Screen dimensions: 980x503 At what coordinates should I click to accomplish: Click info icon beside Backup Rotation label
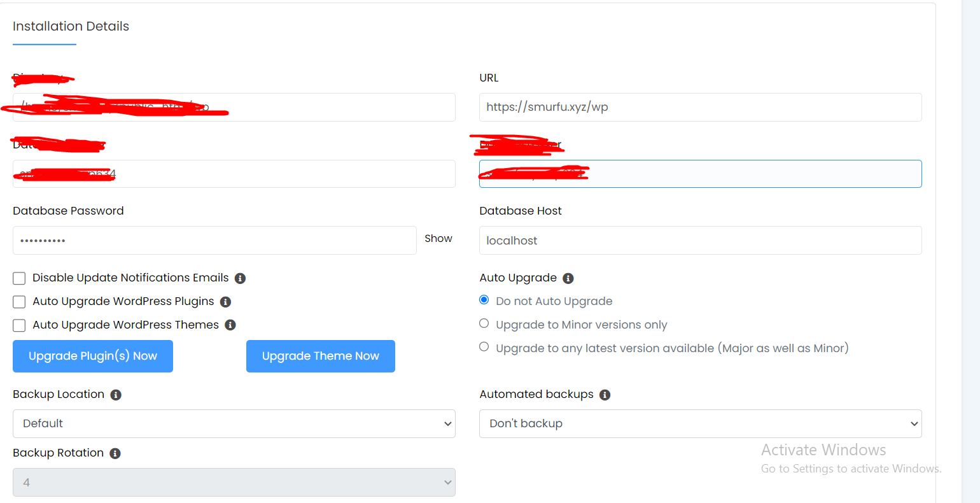[x=115, y=453]
